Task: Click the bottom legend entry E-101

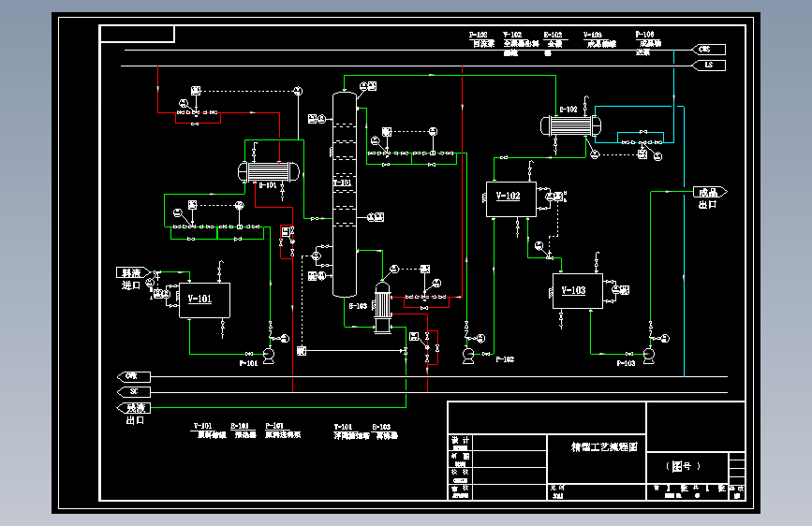Action: tap(244, 431)
